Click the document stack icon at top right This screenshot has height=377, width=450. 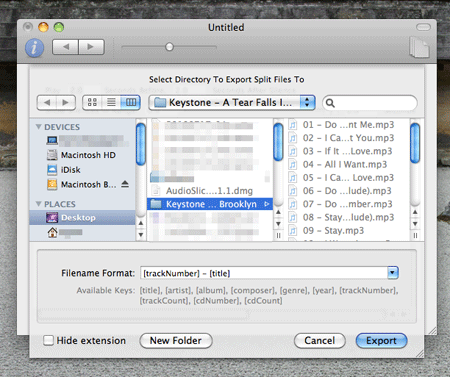pyautogui.click(x=419, y=47)
